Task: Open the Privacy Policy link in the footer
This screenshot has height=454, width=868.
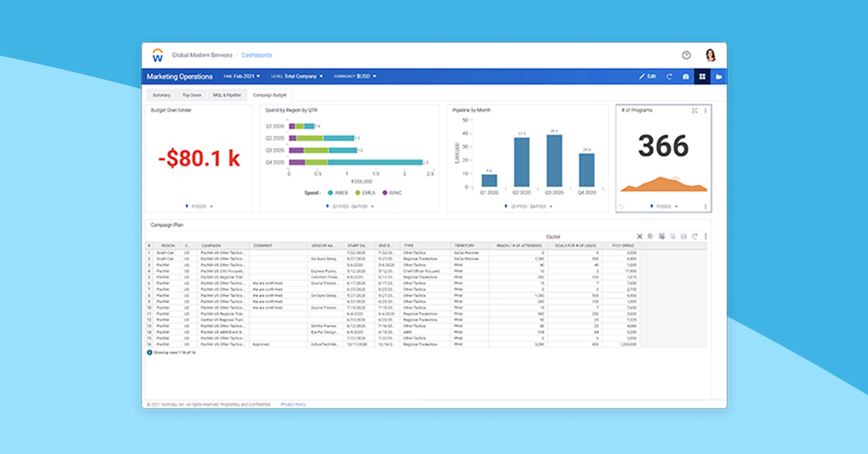Action: click(292, 405)
